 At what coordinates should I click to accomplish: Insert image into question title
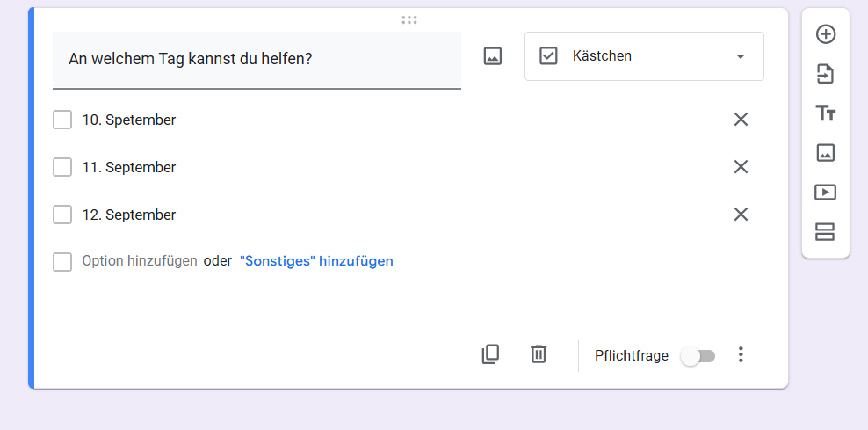(x=493, y=56)
